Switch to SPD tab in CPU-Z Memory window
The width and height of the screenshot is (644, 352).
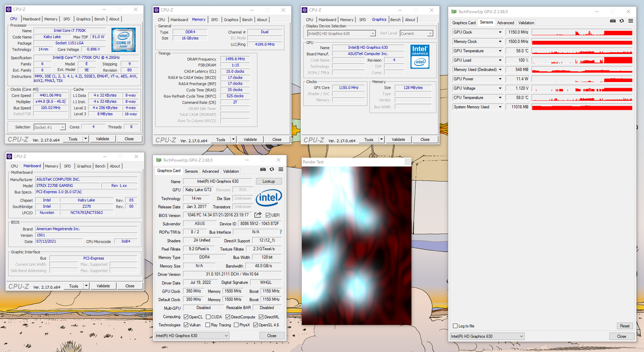214,20
